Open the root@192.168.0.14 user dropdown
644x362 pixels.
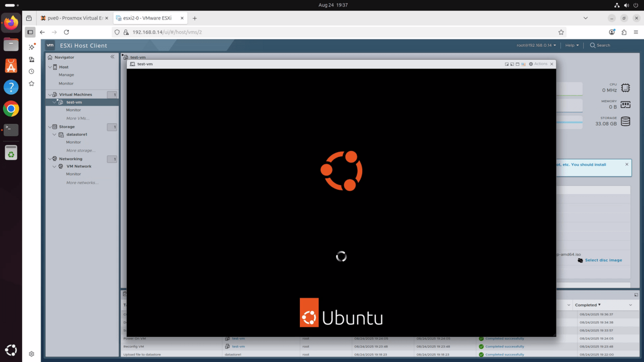point(536,45)
